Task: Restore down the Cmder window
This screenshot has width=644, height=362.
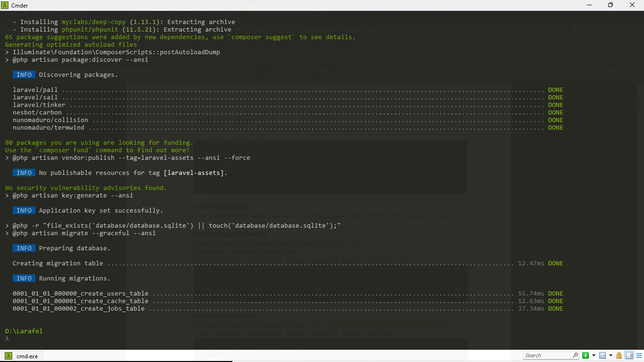Action: pos(610,5)
